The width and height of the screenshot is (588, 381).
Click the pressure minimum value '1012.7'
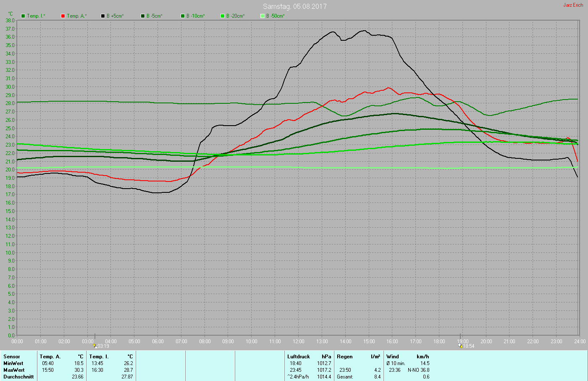(324, 363)
